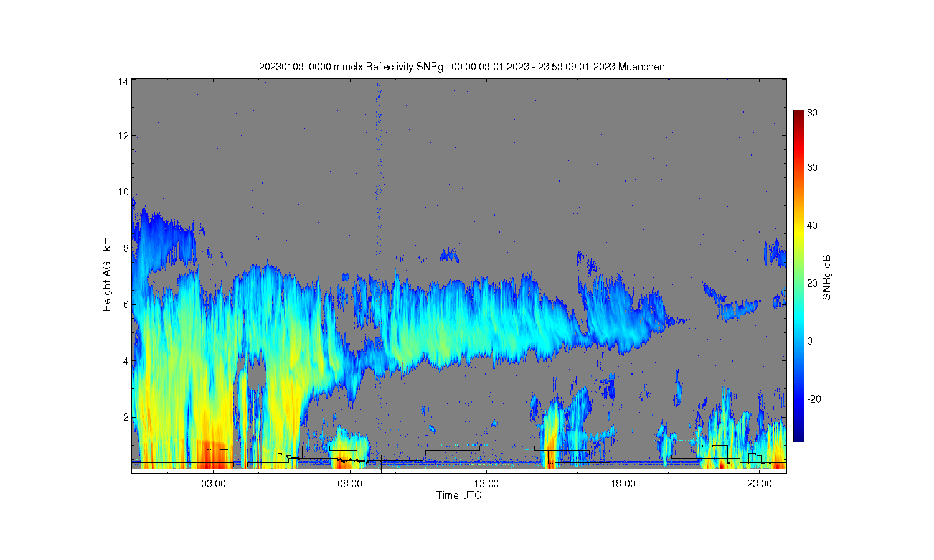
Task: Click the 80 colorbar value
Action: point(813,113)
